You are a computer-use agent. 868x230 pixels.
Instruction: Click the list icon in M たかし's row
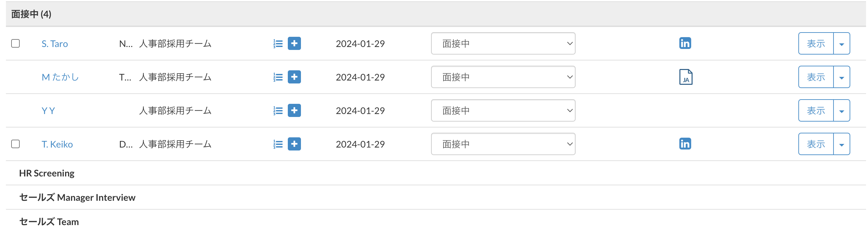pos(278,77)
